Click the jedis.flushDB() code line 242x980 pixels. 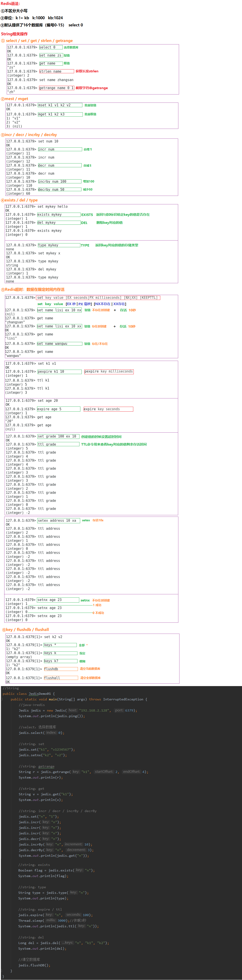34,965
